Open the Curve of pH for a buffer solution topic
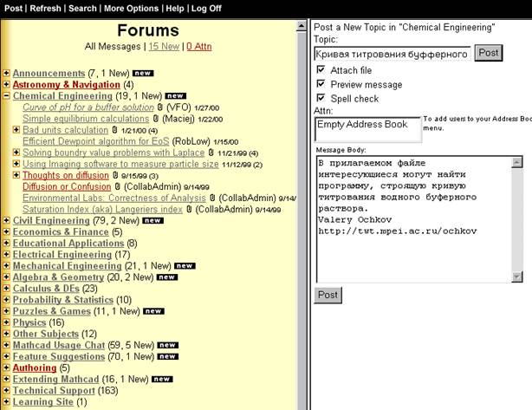 [88, 107]
